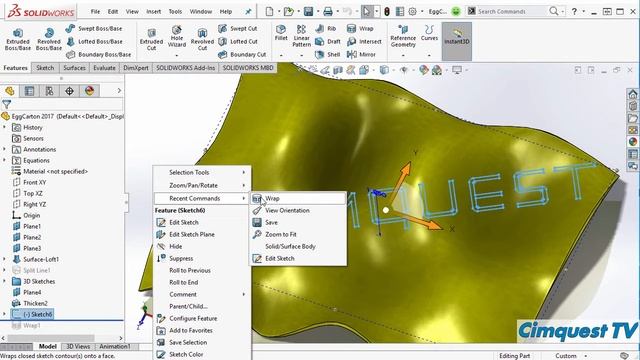Screen dimensions: 640x360
Task: Switch to the 3D Views bottom tab
Action: (78, 346)
